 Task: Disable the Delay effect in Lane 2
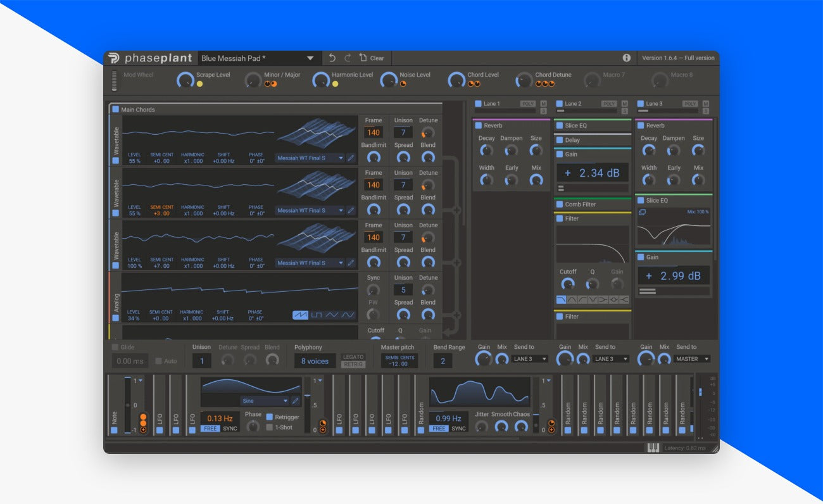tap(560, 140)
